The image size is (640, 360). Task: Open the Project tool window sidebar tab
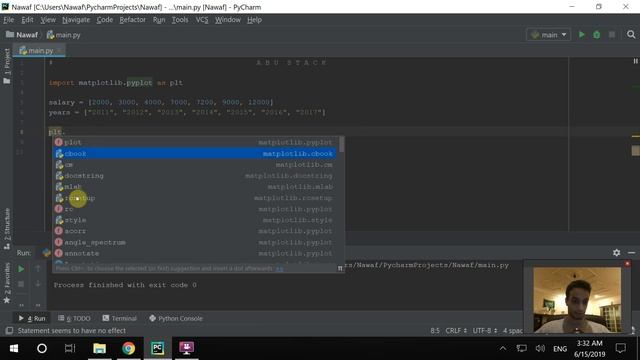[x=7, y=65]
